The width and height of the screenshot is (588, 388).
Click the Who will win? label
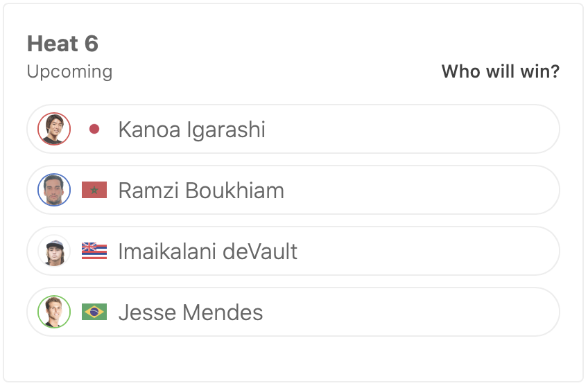[x=500, y=71]
